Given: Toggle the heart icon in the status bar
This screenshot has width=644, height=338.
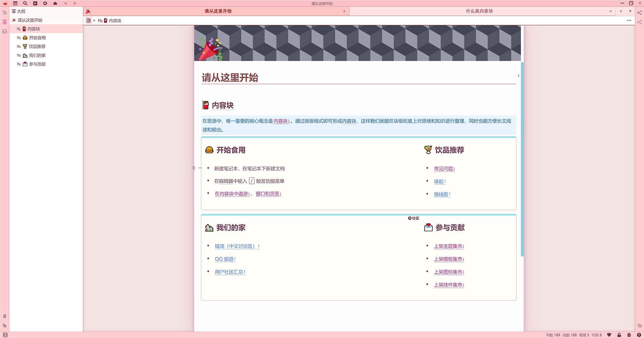Looking at the screenshot, I should (x=609, y=335).
